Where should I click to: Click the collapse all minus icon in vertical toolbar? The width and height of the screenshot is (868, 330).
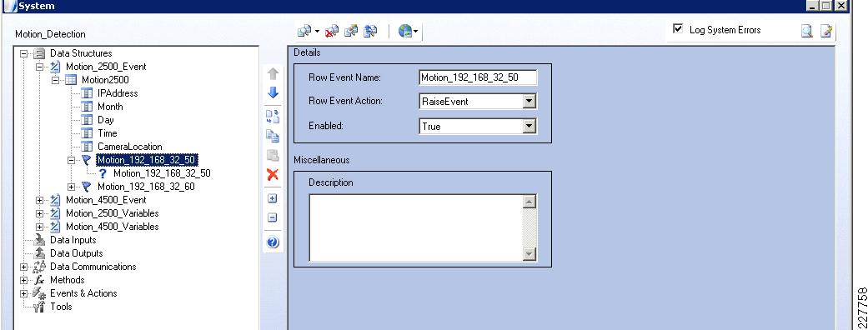pyautogui.click(x=273, y=217)
